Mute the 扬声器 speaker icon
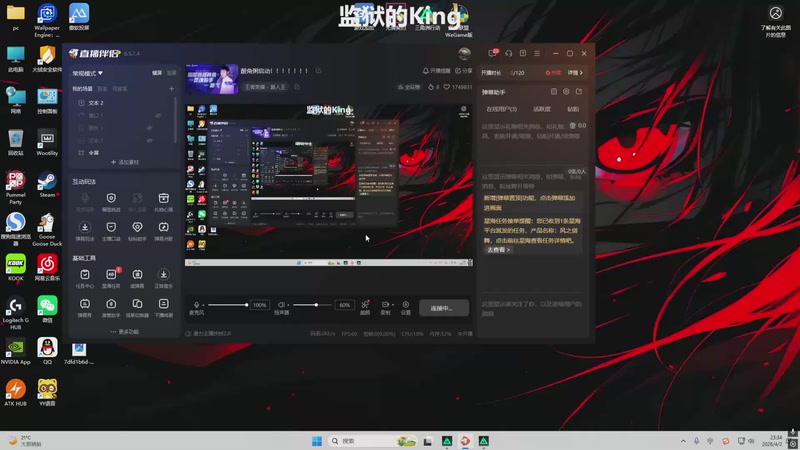 281,305
